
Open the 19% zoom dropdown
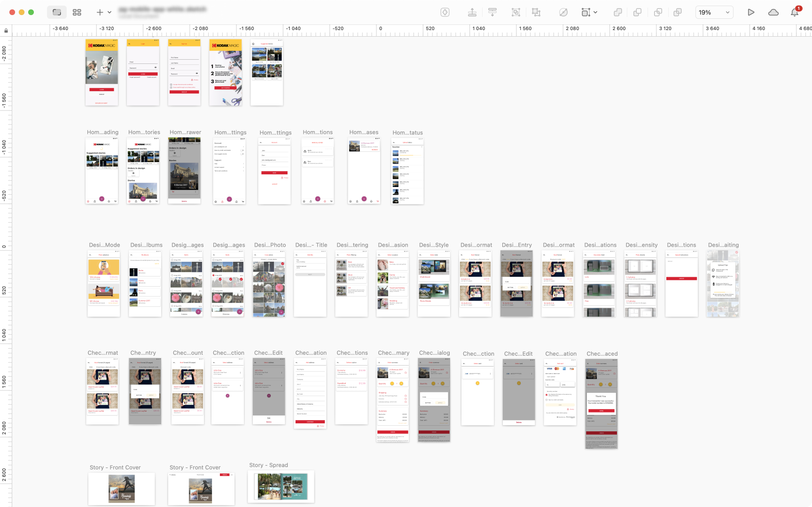coord(714,12)
